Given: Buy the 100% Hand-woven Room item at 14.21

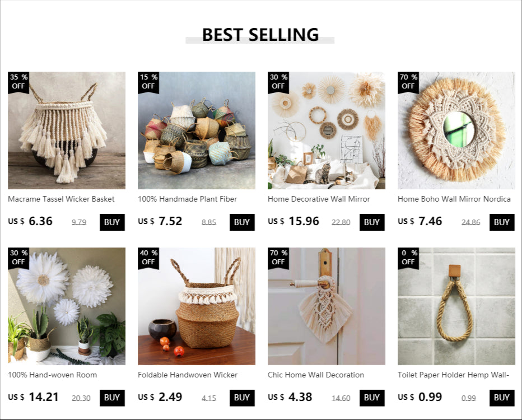Looking at the screenshot, I should tap(112, 398).
